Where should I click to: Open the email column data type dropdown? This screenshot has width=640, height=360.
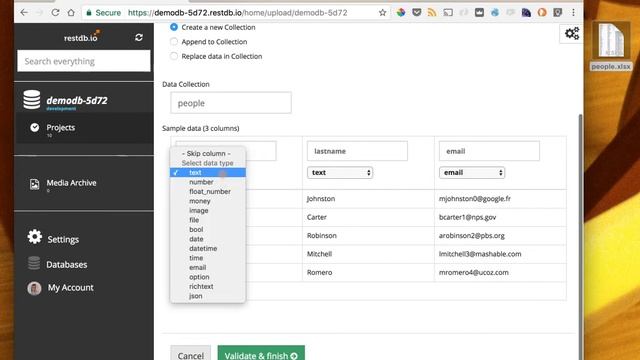(x=472, y=173)
